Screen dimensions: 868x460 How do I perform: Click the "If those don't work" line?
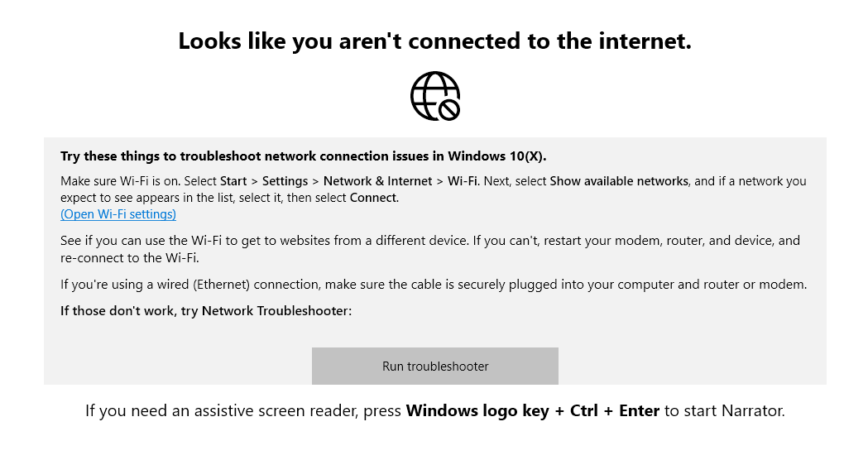click(x=206, y=310)
